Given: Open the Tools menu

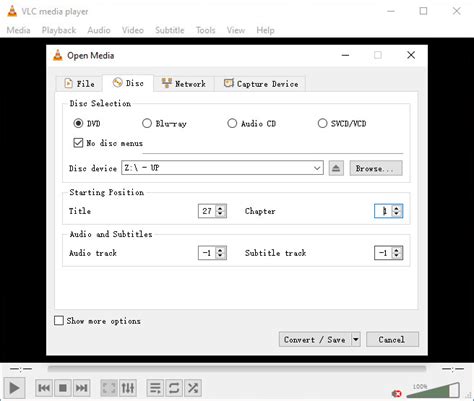Looking at the screenshot, I should click(x=205, y=30).
